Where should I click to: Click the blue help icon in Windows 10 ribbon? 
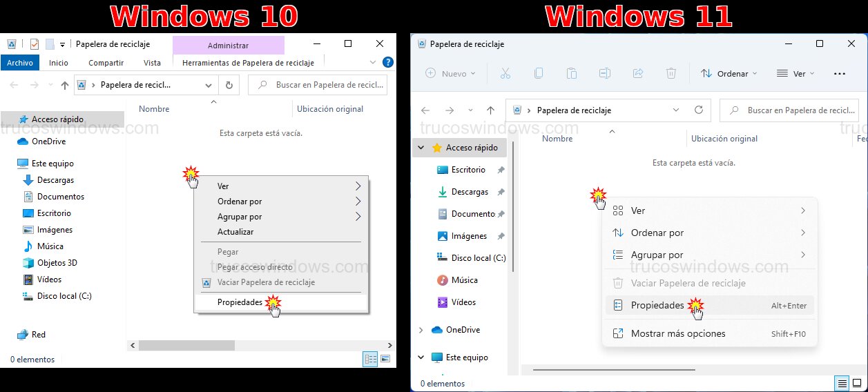(x=388, y=62)
